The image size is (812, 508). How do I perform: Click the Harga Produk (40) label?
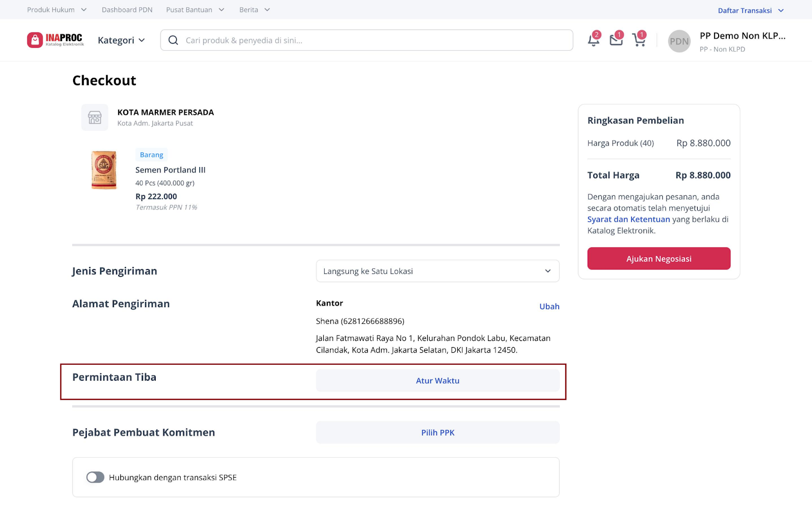(620, 143)
